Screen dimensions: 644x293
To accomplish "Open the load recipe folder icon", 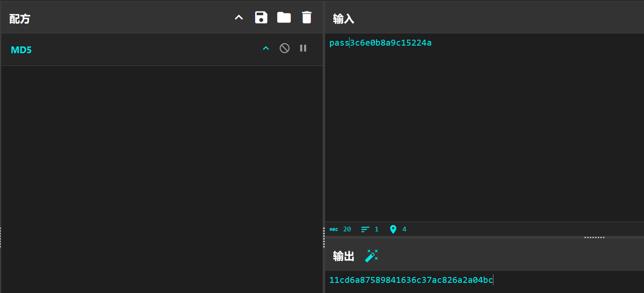I will click(284, 17).
